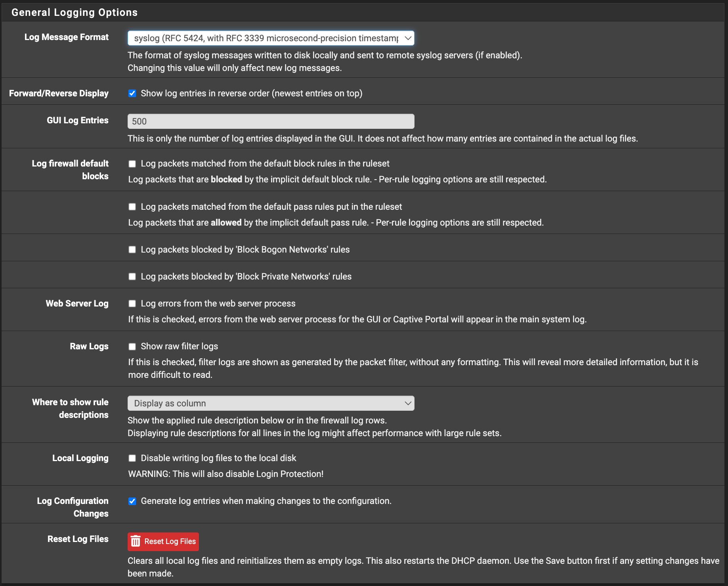728x586 pixels.
Task: Uncheck 'Show log entries in reverse order'
Action: tap(132, 93)
